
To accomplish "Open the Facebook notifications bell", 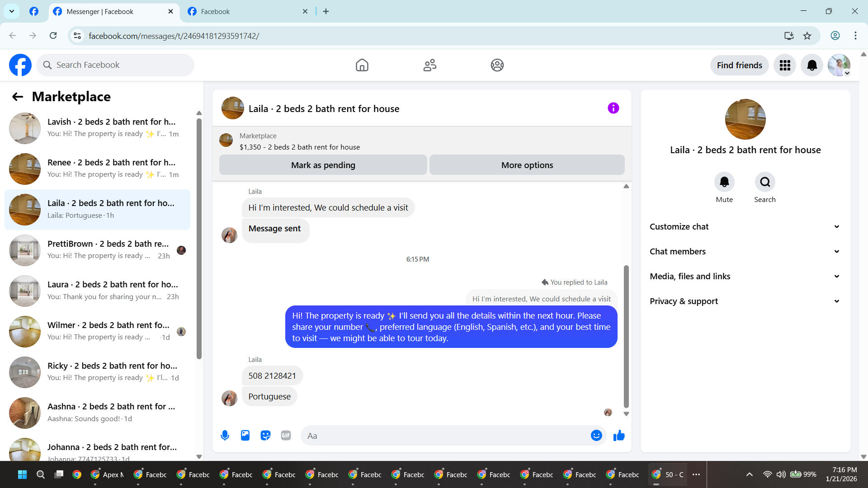I will 812,66.
